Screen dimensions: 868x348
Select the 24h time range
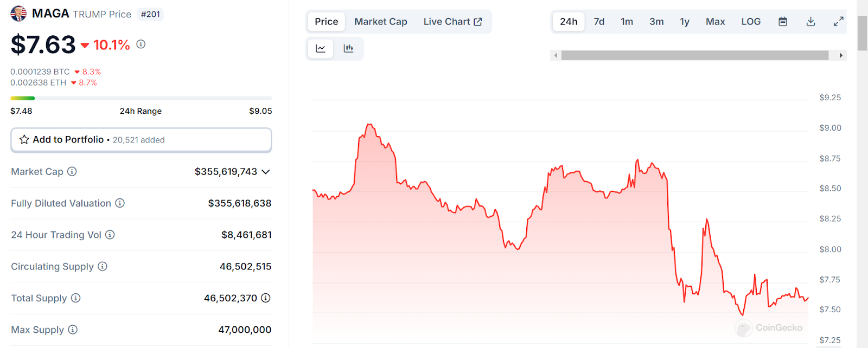pos(569,22)
